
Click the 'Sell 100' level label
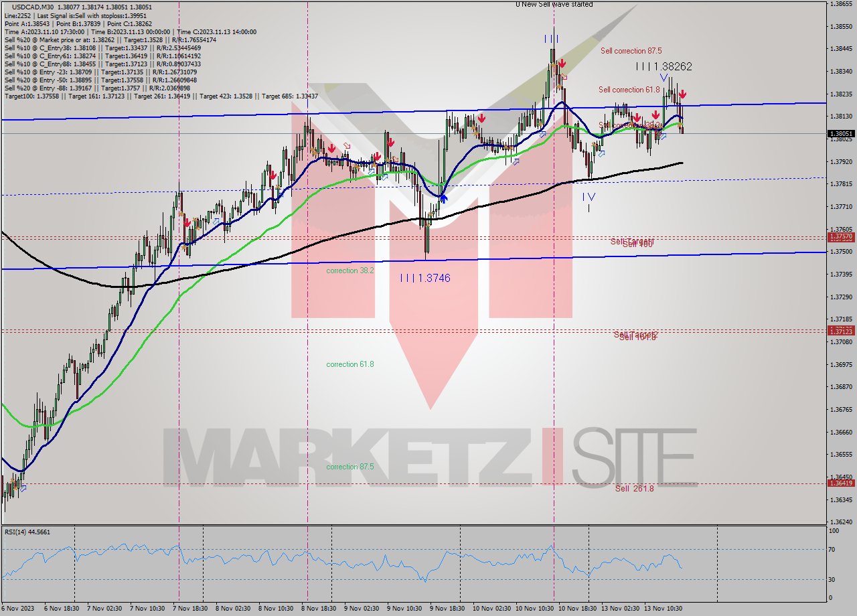click(x=637, y=245)
